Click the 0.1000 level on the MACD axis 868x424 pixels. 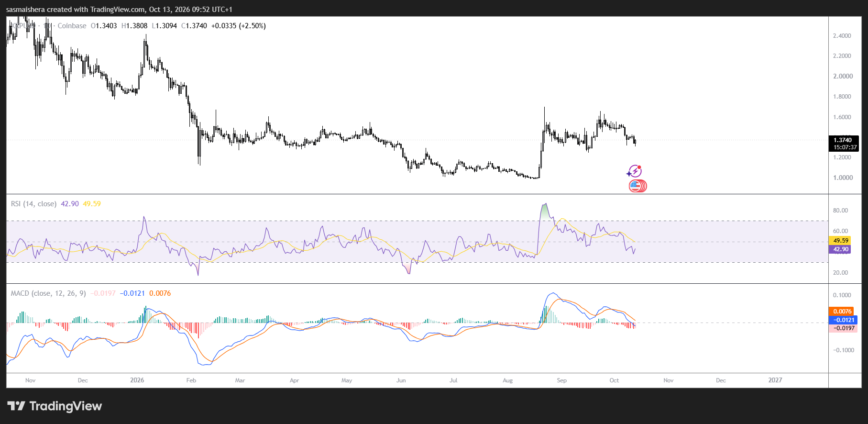coord(842,295)
